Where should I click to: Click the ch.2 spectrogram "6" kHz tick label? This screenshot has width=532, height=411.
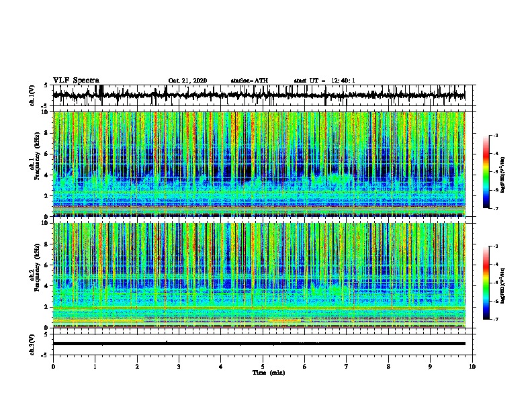coord(47,265)
